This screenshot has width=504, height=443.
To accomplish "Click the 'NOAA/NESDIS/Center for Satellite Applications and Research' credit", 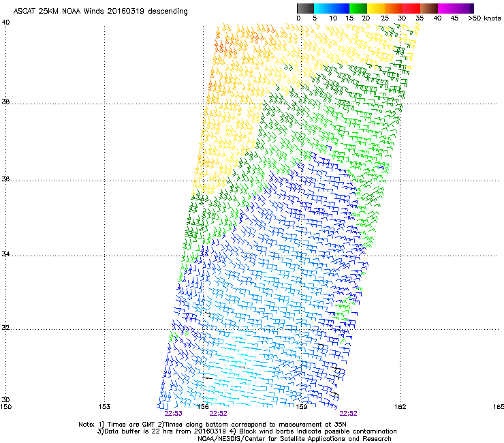I will [294, 439].
